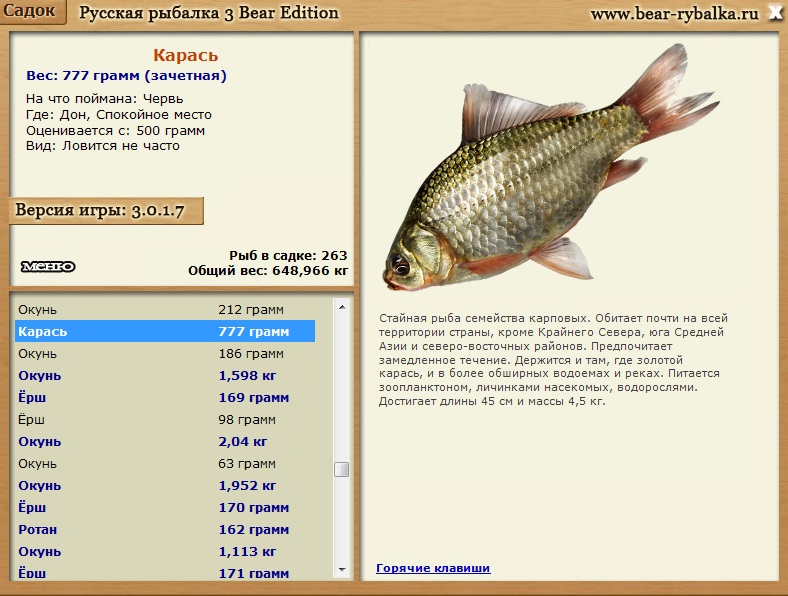Select Ёрш 169 грамм row
The height and width of the screenshot is (596, 788).
(x=165, y=398)
